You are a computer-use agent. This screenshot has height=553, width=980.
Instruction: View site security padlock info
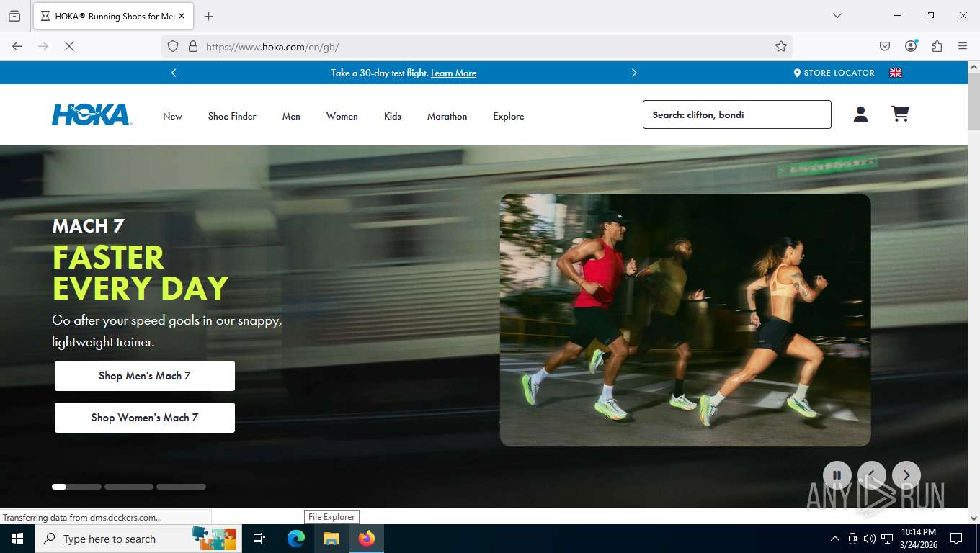click(x=192, y=46)
